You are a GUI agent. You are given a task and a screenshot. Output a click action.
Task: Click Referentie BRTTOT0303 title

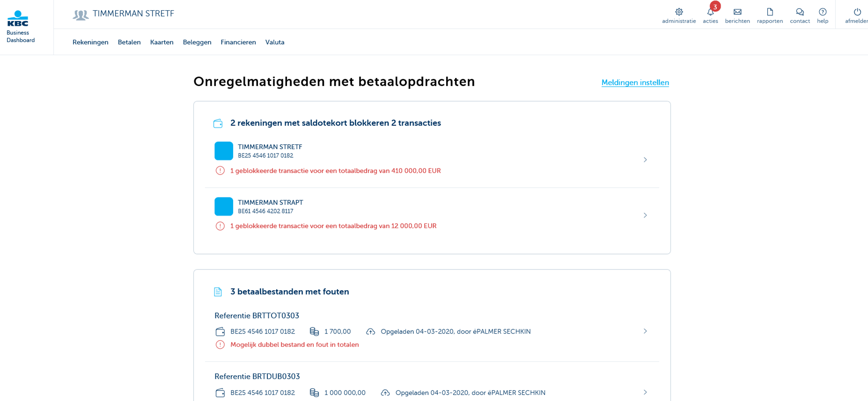[257, 316]
